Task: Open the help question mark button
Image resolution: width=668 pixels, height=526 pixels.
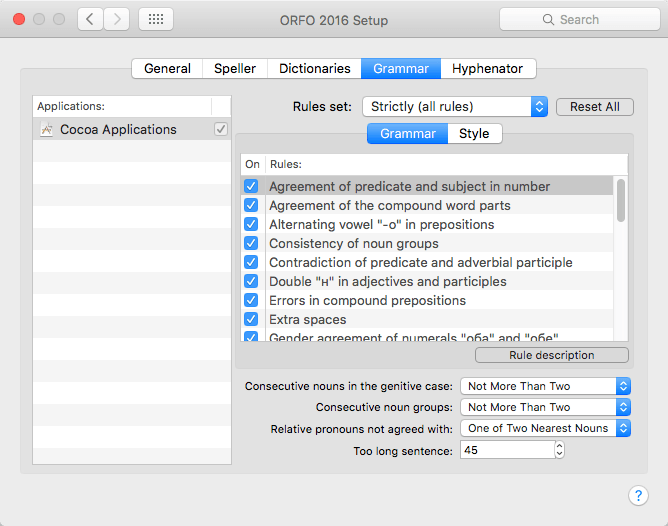Action: pos(638,495)
